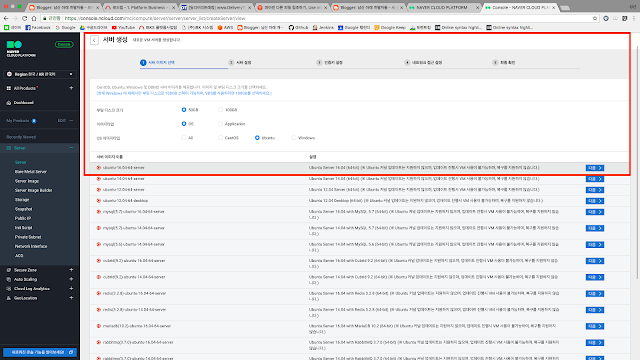
Task: Open Public IP in sidebar
Action: pyautogui.click(x=23, y=218)
